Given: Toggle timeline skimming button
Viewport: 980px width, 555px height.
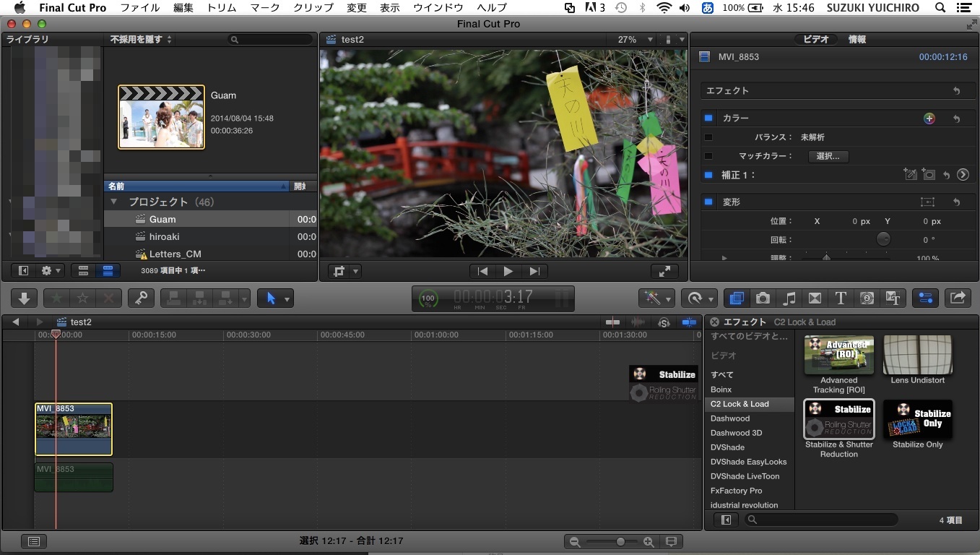Looking at the screenshot, I should coord(612,322).
